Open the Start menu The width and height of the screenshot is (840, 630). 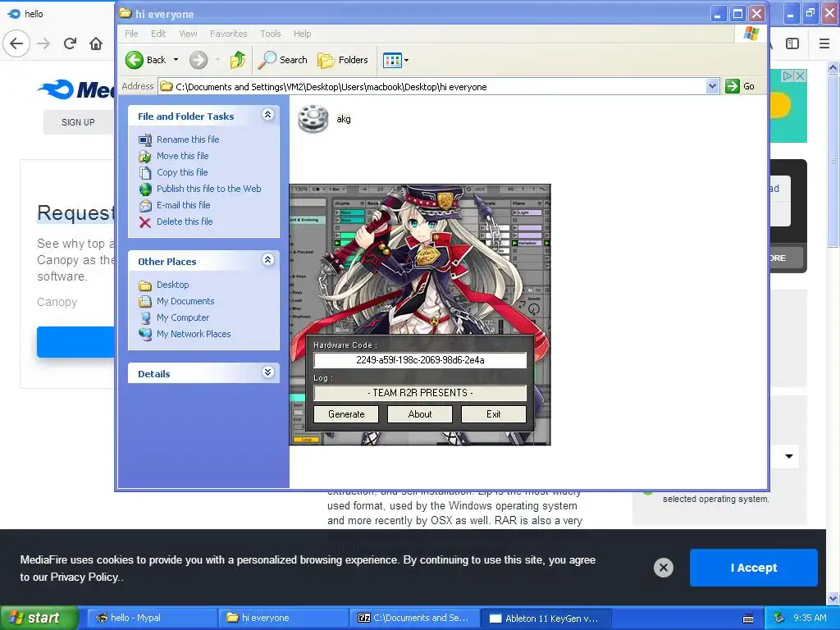[x=39, y=619]
